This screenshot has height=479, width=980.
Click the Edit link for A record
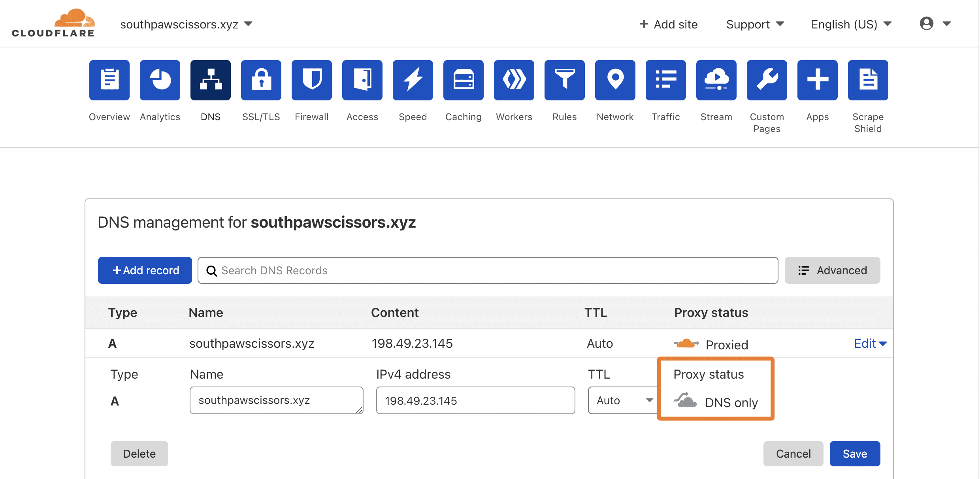870,343
